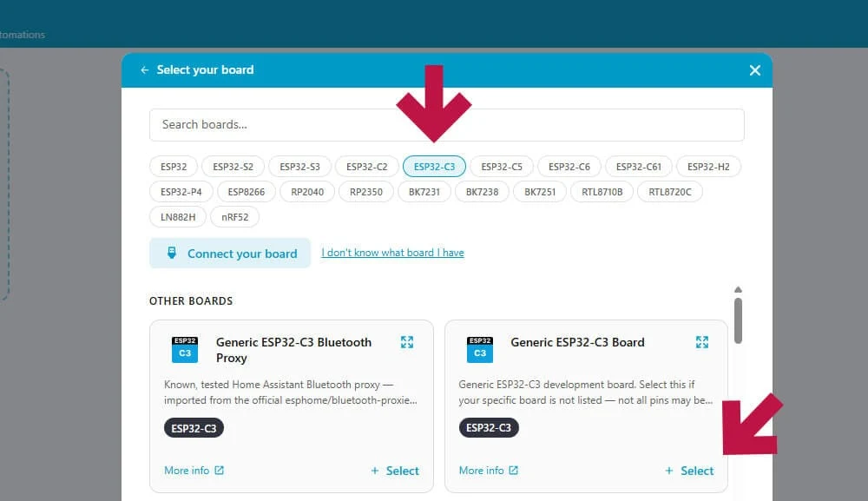Select the Generic ESP32-C3 Bluetooth Proxy board
The image size is (868, 501).
pyautogui.click(x=395, y=471)
